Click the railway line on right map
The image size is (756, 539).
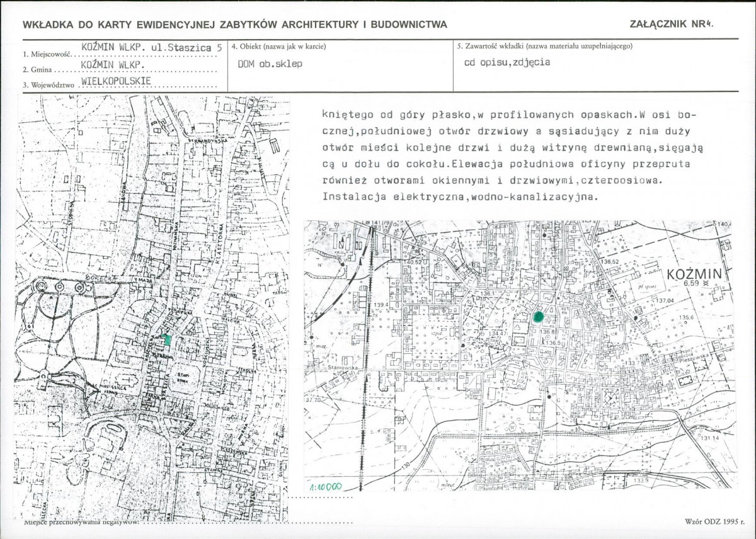[x=371, y=353]
